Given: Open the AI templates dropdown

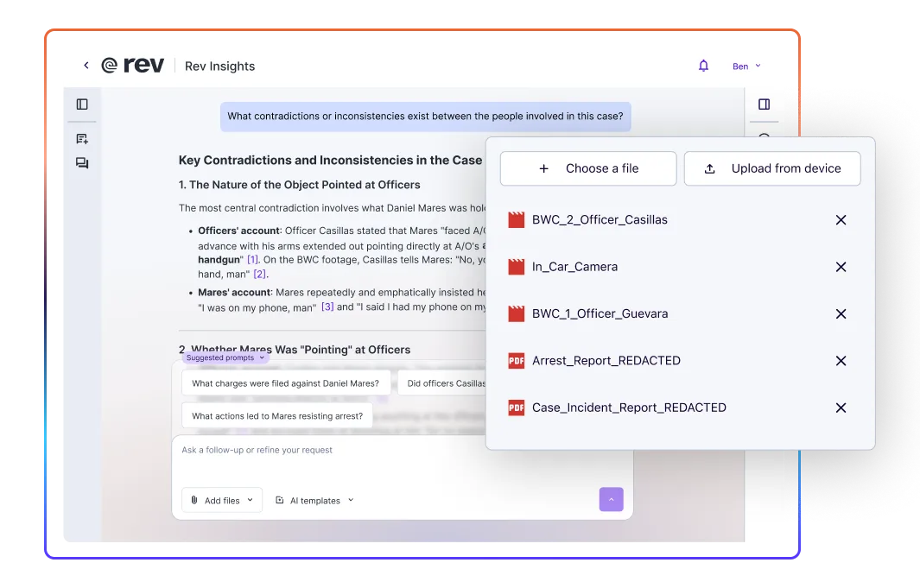Looking at the screenshot, I should click(x=315, y=500).
